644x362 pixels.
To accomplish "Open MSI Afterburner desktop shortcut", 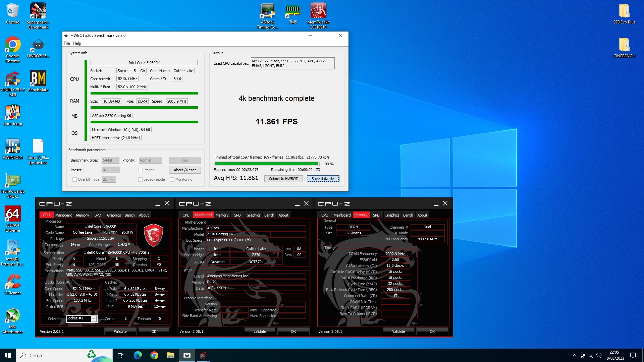I will (x=13, y=321).
